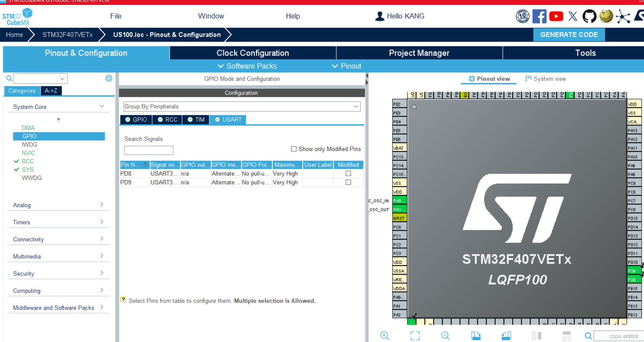Open the File menu

[x=116, y=16]
